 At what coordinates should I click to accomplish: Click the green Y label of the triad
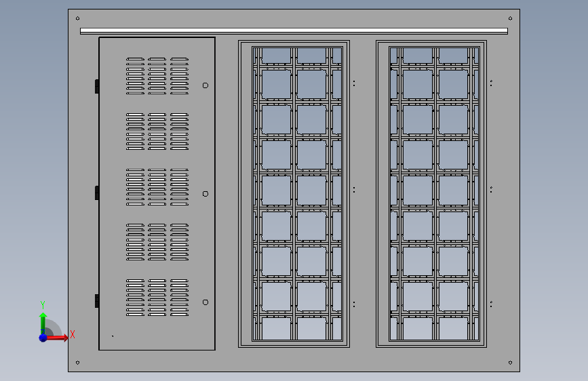point(43,305)
